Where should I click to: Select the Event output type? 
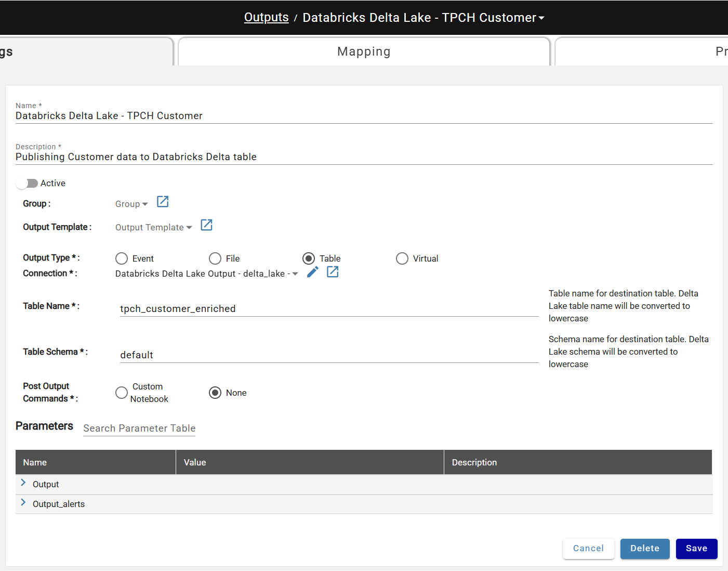tap(121, 258)
